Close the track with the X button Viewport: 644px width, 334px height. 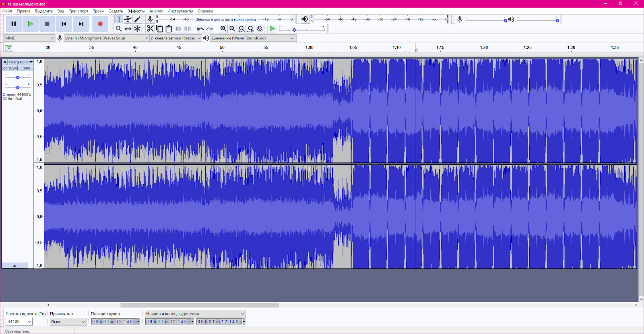5,62
